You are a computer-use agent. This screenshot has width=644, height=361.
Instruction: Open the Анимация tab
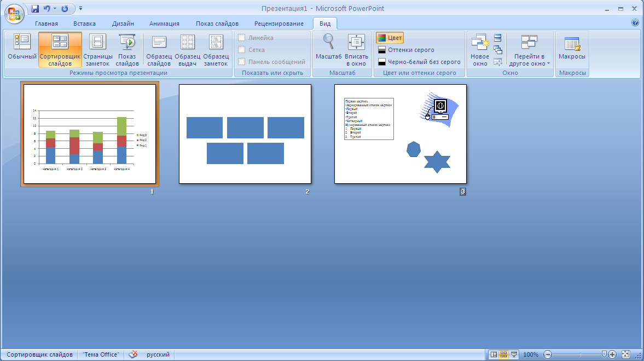pyautogui.click(x=164, y=24)
